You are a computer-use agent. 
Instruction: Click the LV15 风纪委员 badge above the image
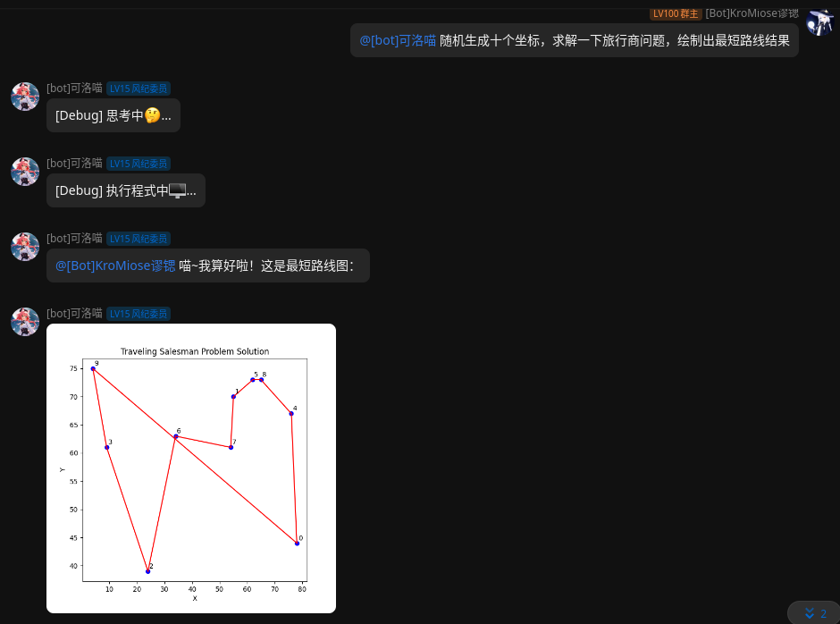(139, 314)
